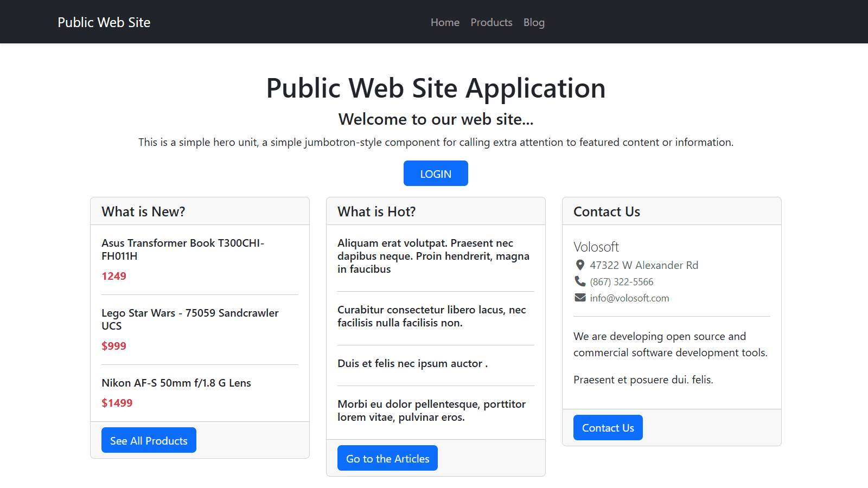The height and width of the screenshot is (488, 868).
Task: Click the Welcome to our web site subtitle
Action: pos(436,119)
